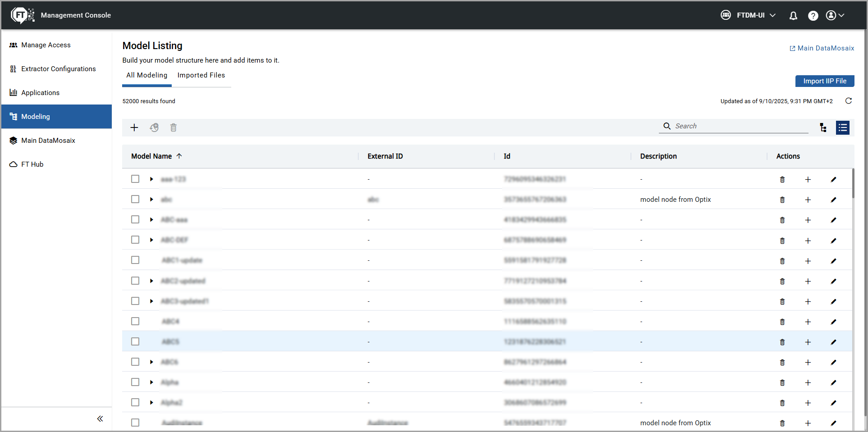Delete the model described 'model node from Optix'
This screenshot has height=432, width=868.
[x=782, y=200]
